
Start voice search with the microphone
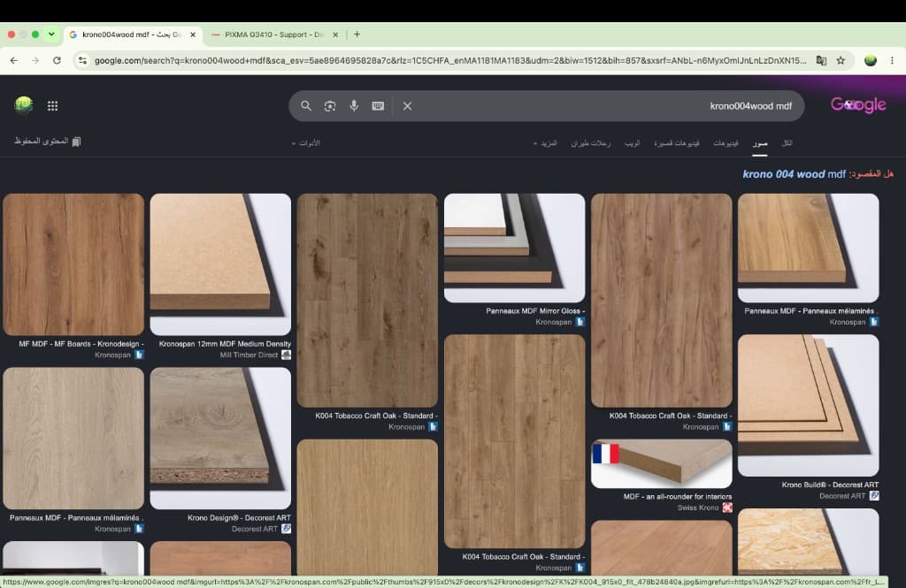pyautogui.click(x=354, y=106)
